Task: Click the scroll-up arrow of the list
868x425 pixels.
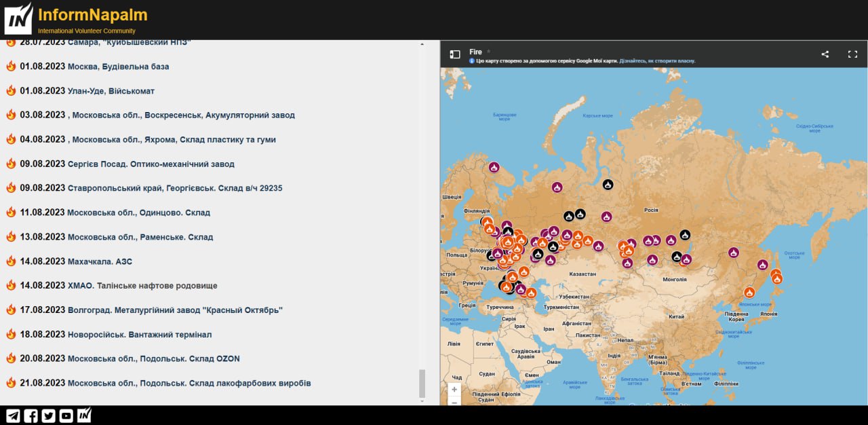Action: (422, 44)
